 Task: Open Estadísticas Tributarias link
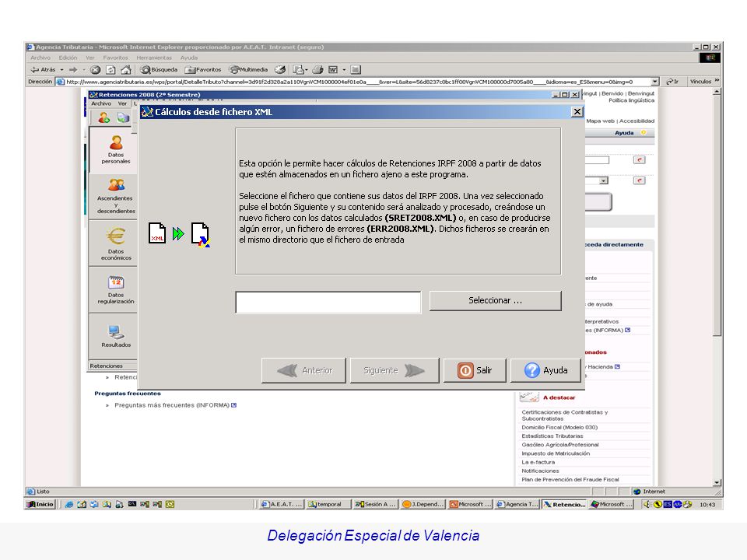click(x=552, y=436)
